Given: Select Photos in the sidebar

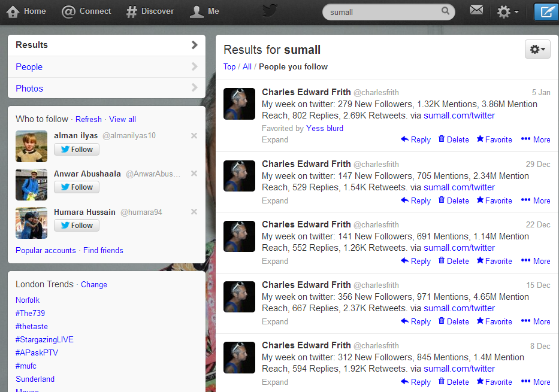Looking at the screenshot, I should pos(107,89).
